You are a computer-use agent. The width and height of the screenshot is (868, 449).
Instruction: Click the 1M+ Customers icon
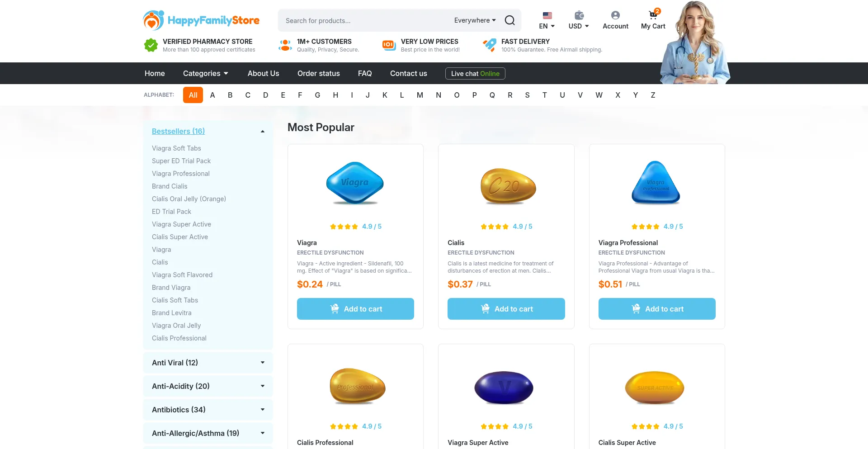285,45
